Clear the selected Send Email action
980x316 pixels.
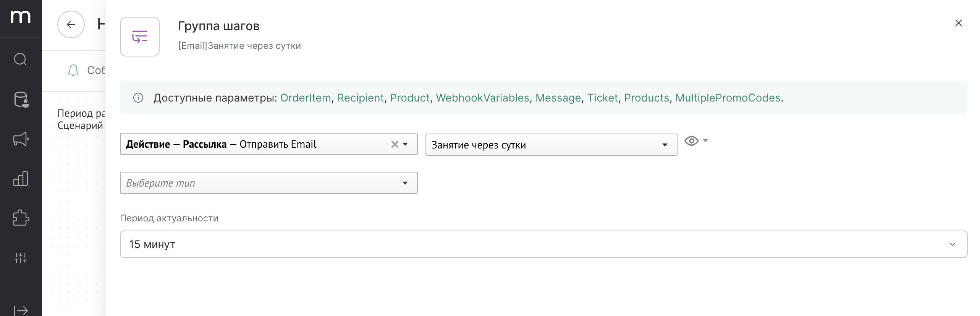pyautogui.click(x=395, y=144)
